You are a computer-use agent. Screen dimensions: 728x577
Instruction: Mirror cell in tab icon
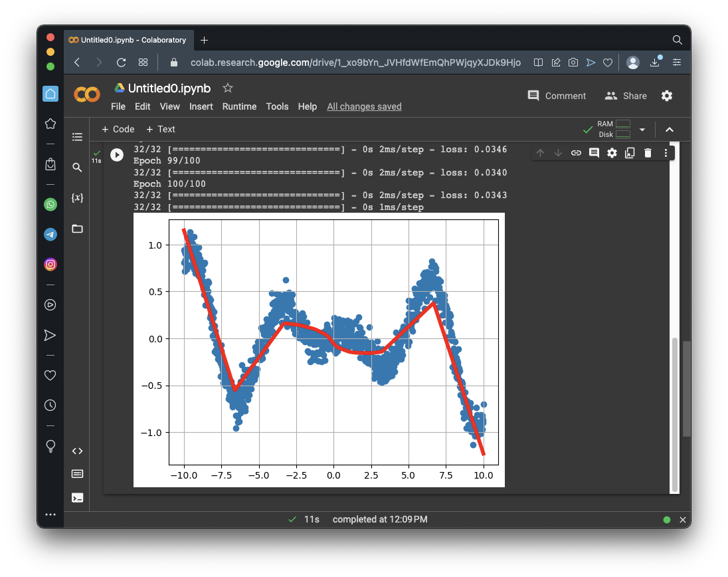pos(630,153)
